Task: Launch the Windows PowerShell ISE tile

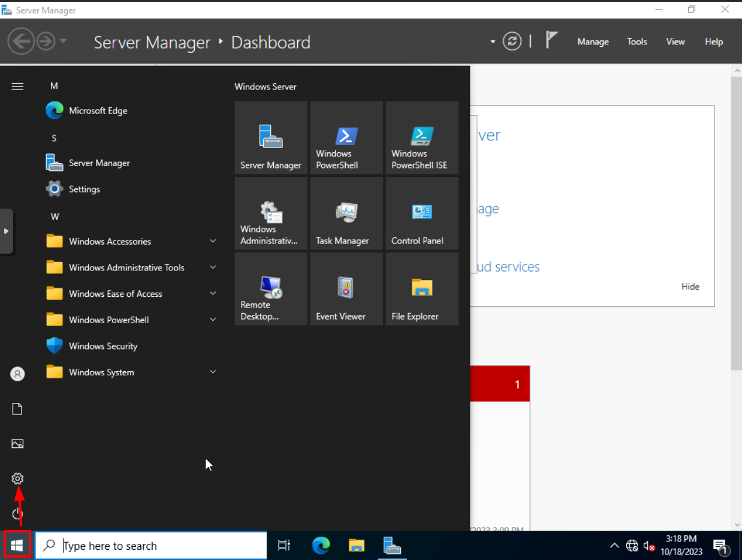Action: pos(421,138)
